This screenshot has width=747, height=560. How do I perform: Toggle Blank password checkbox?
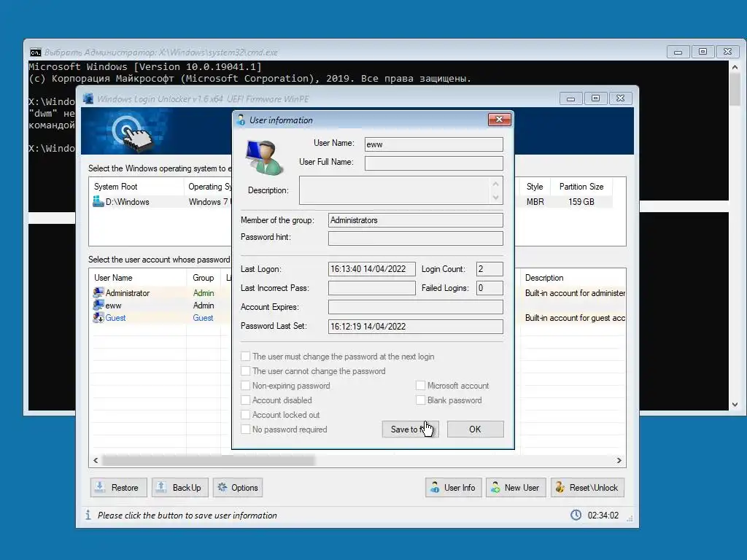[420, 400]
